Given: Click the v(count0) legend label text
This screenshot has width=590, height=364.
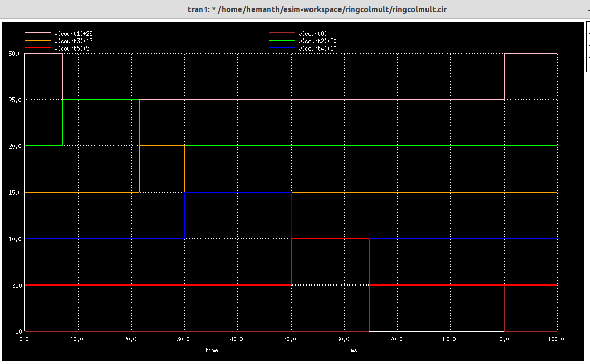Looking at the screenshot, I should (311, 33).
